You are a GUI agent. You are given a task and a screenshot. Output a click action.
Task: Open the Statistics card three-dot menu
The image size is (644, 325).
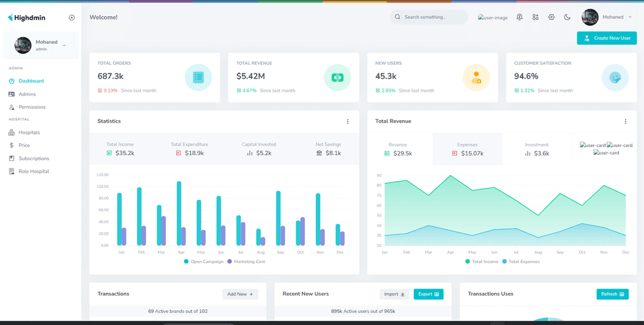tap(347, 121)
